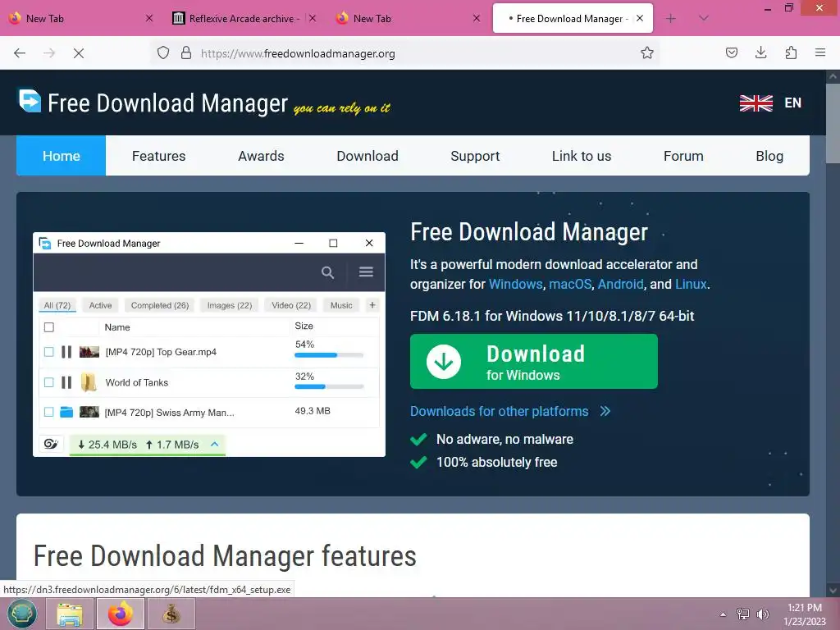The image size is (840, 630).
Task: Select the Images (22) filter
Action: point(230,305)
